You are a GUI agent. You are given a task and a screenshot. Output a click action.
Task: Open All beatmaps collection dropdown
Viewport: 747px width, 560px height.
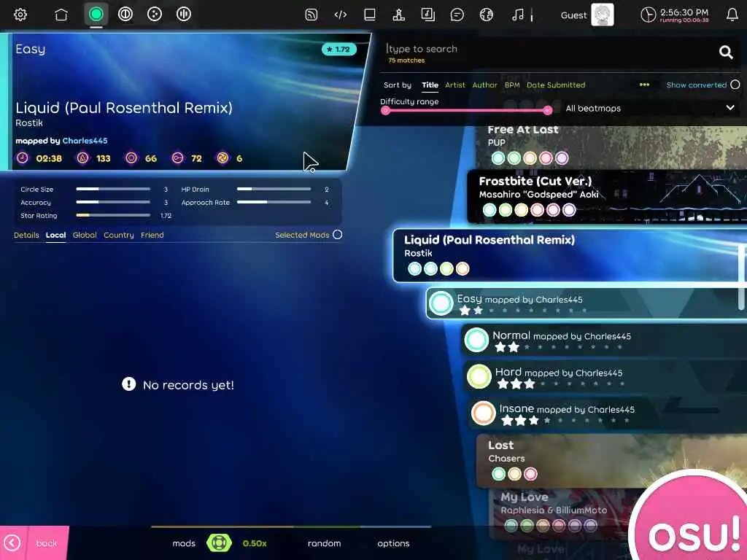650,108
